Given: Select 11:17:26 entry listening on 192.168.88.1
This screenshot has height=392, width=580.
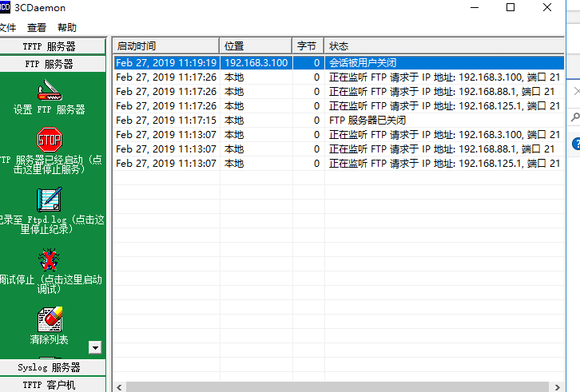Looking at the screenshot, I should [339, 92].
